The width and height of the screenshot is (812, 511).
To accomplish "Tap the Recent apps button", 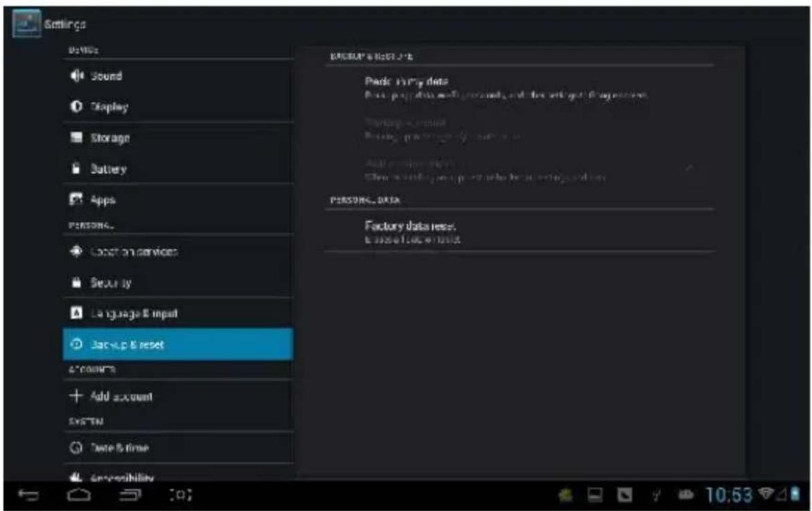I will pyautogui.click(x=130, y=495).
